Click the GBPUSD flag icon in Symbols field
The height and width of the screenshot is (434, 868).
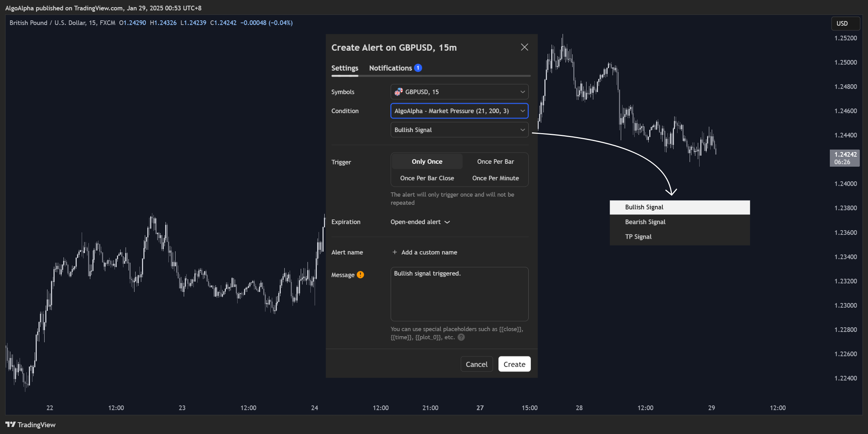click(x=399, y=92)
